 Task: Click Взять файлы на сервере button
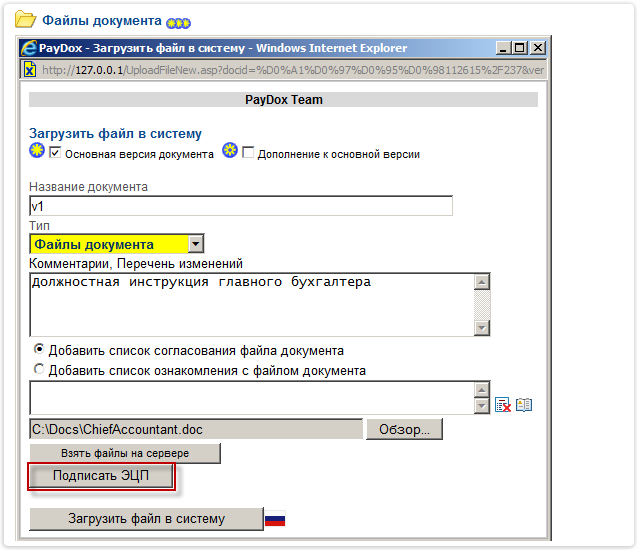point(124,453)
